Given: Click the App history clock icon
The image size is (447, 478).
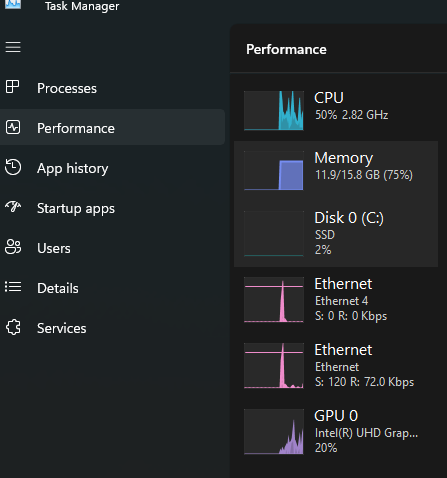Looking at the screenshot, I should tap(13, 167).
